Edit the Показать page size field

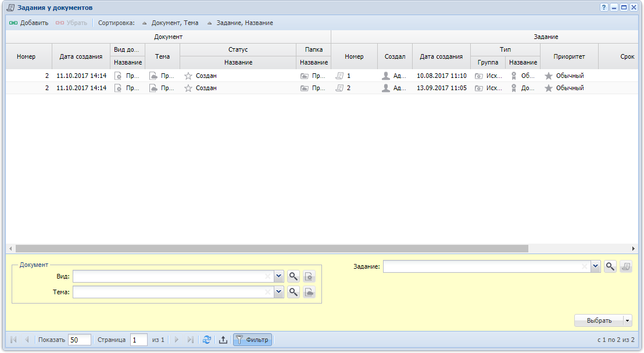tap(79, 340)
